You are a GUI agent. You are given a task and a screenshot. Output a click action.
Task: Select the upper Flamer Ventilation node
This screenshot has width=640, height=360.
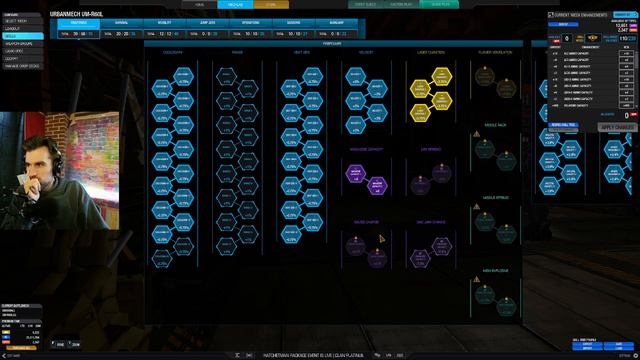click(x=485, y=77)
